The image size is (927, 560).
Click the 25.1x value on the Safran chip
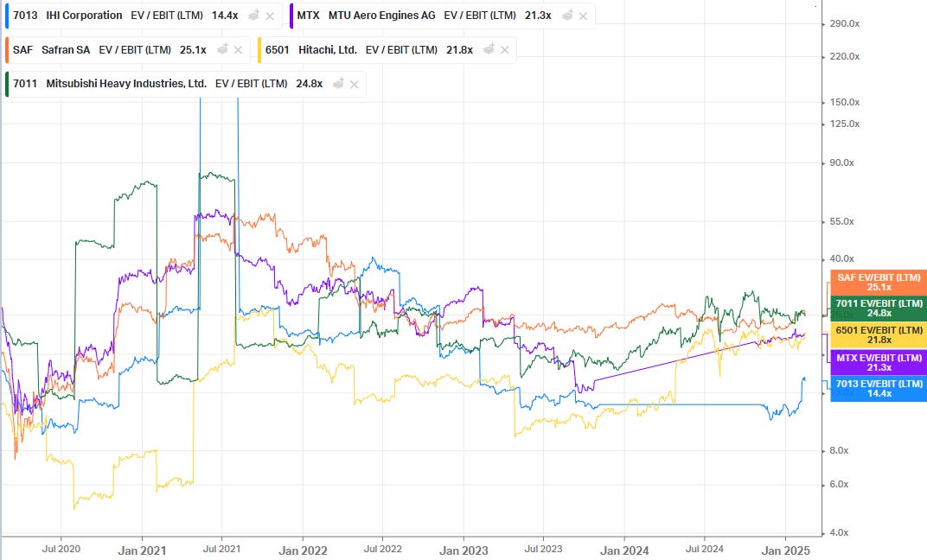[194, 49]
